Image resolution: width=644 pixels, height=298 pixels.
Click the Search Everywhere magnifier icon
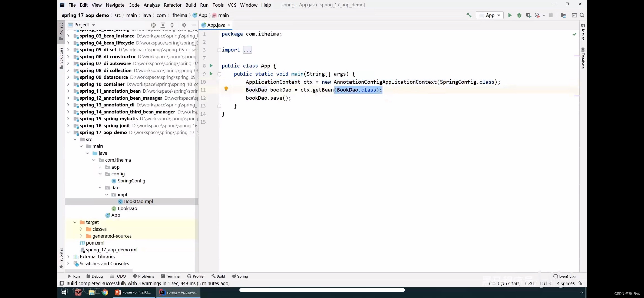tap(582, 15)
